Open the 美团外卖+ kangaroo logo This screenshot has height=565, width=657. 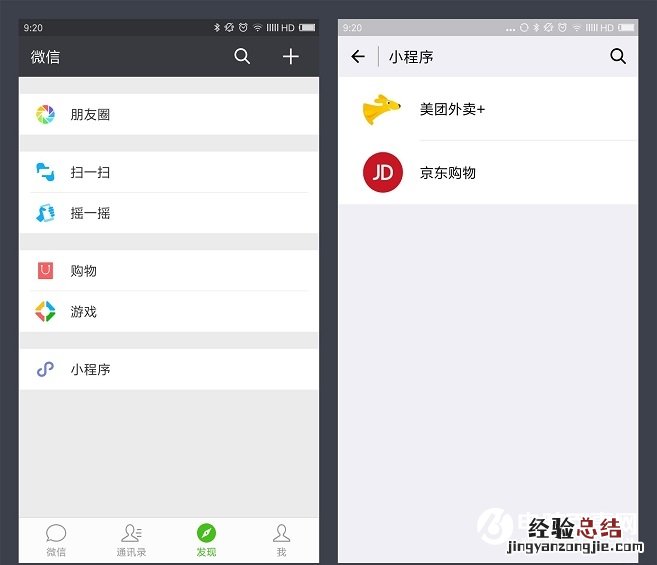381,109
